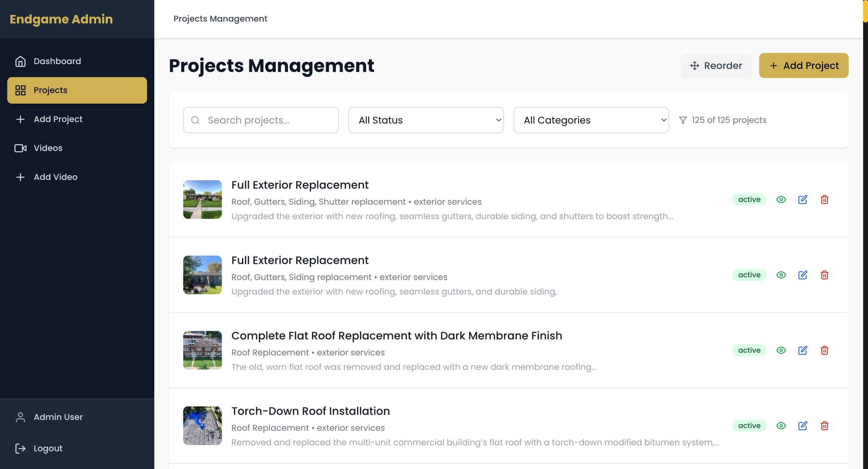Expand the All Categories dropdown

[x=591, y=120]
